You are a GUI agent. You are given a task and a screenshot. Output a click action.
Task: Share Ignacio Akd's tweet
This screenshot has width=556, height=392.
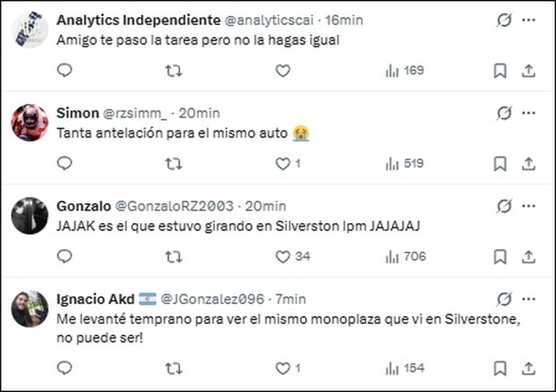[x=528, y=368]
